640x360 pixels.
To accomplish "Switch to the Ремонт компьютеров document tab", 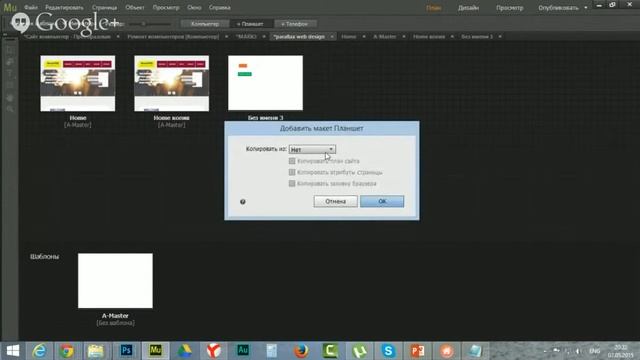I will click(x=173, y=37).
